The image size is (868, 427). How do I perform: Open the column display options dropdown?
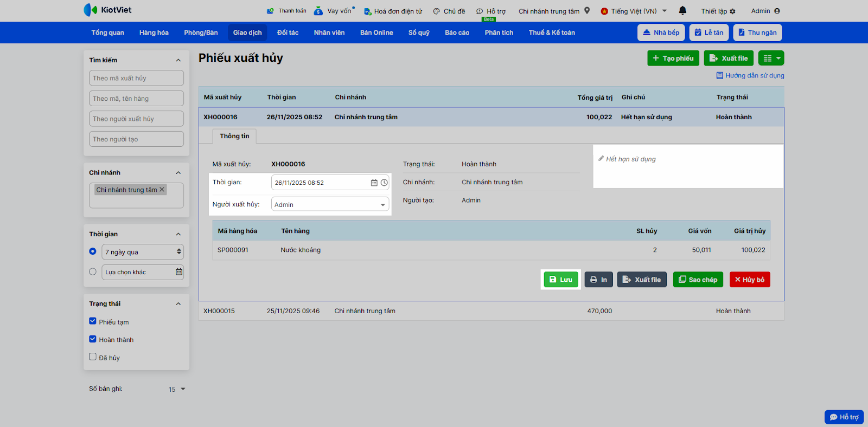(x=771, y=58)
